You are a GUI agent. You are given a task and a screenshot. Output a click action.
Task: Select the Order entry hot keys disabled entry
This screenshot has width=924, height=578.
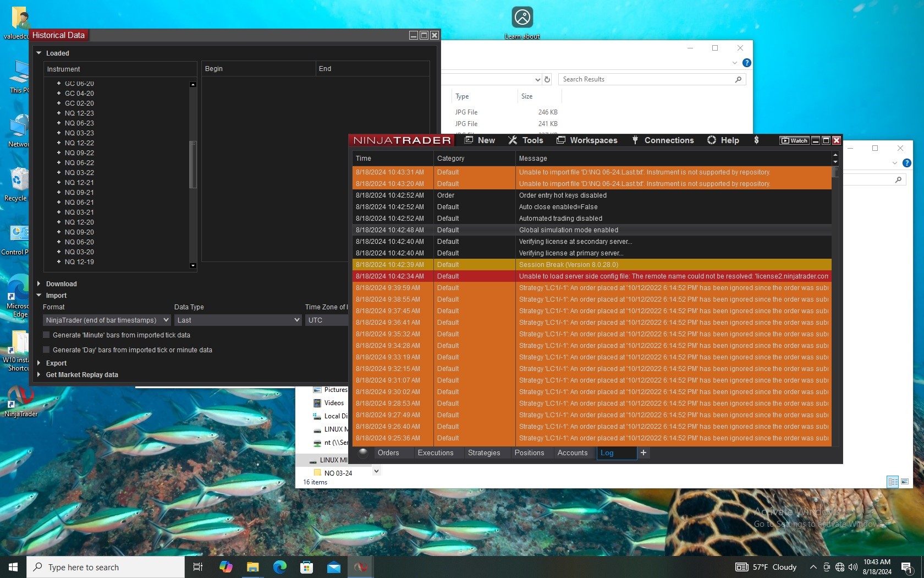[592, 195]
